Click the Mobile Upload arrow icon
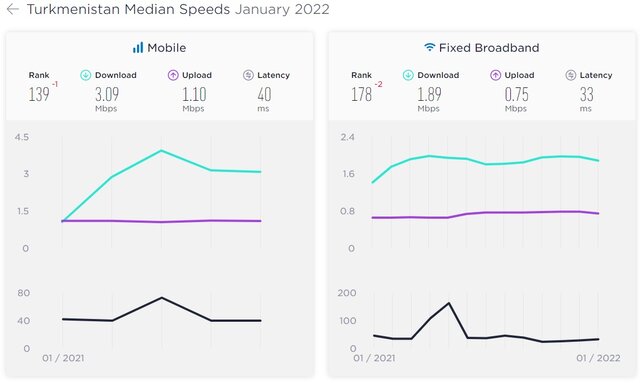Image resolution: width=640 pixels, height=383 pixels. [173, 75]
